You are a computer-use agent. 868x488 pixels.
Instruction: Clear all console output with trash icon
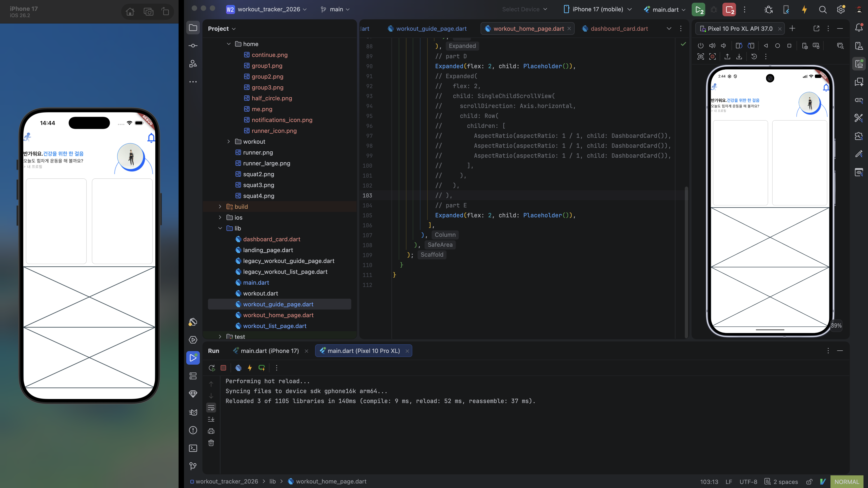(211, 443)
